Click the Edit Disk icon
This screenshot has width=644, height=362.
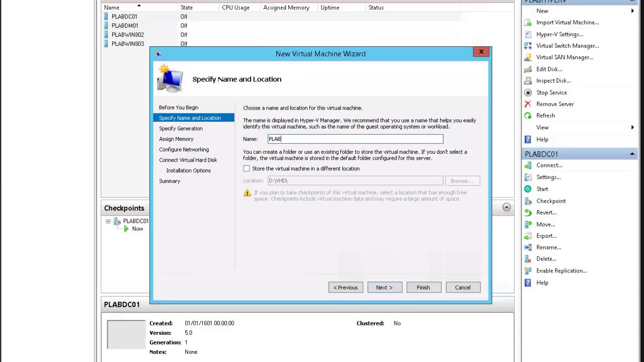point(528,69)
